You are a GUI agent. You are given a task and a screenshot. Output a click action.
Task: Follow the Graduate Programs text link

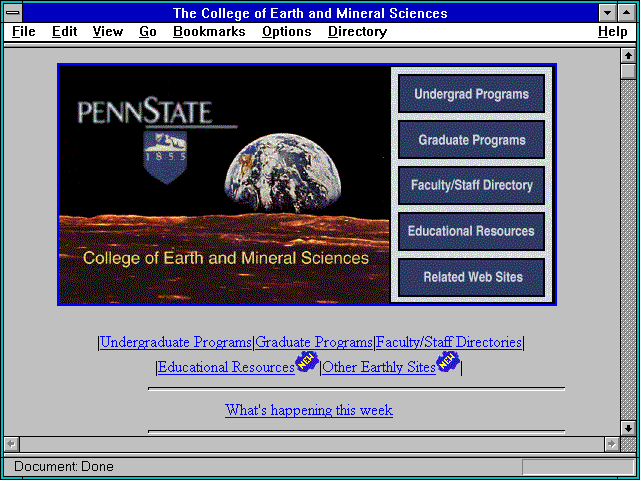(x=314, y=342)
